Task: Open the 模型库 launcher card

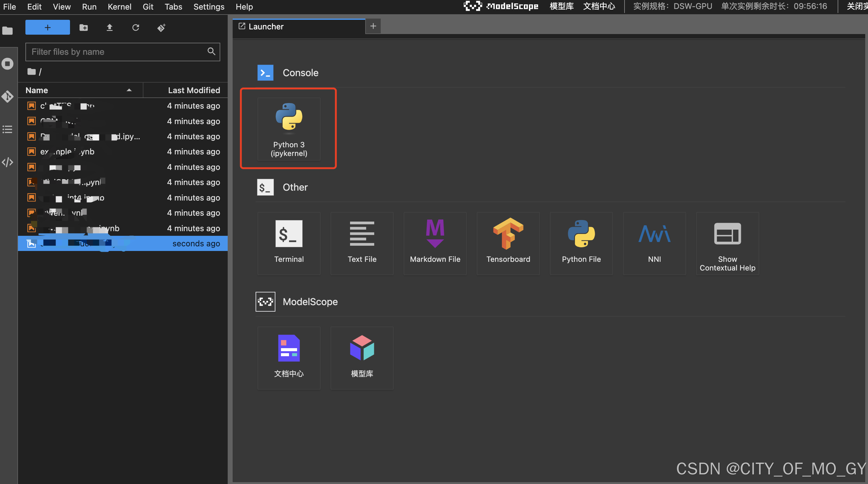Action: pos(362,358)
